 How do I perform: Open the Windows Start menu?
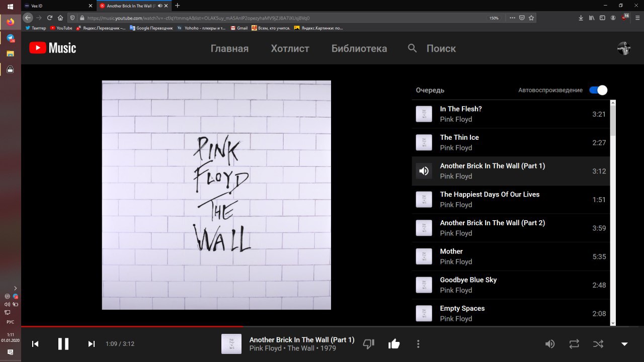pyautogui.click(x=10, y=6)
